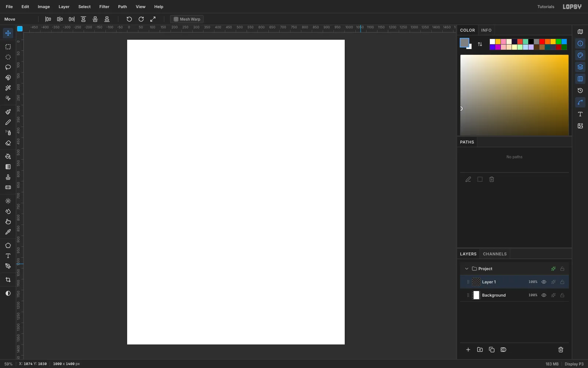Switch to the Info tab
Image resolution: width=588 pixels, height=368 pixels.
pos(486,30)
